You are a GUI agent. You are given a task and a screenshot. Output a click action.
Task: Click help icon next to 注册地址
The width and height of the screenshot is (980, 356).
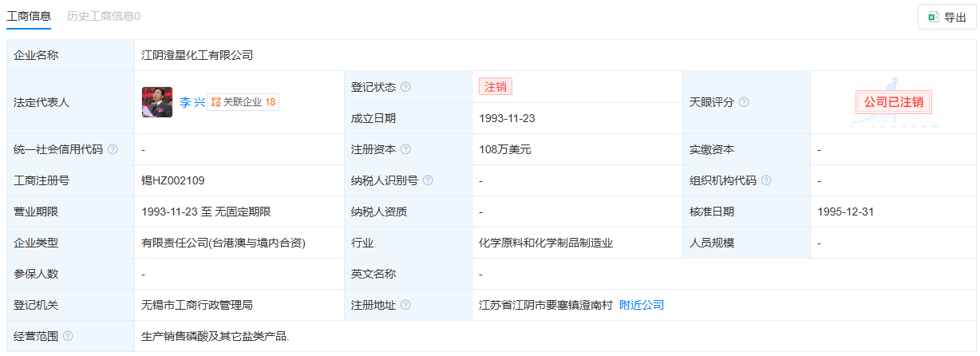405,305
